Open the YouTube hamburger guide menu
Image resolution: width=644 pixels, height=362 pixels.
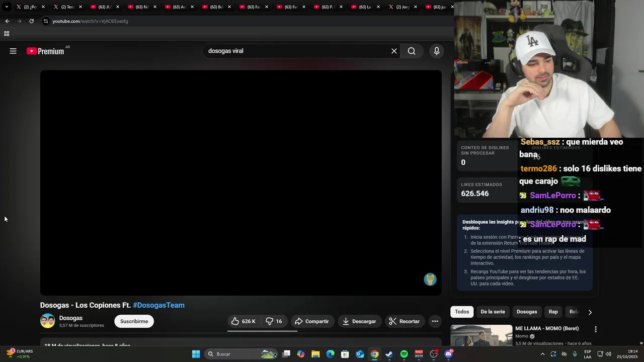13,51
